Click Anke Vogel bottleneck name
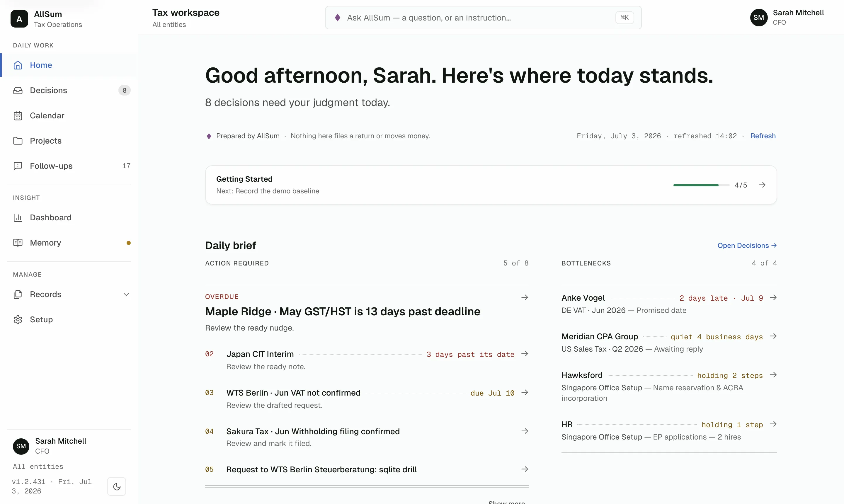Viewport: 844px width, 504px height. point(583,298)
